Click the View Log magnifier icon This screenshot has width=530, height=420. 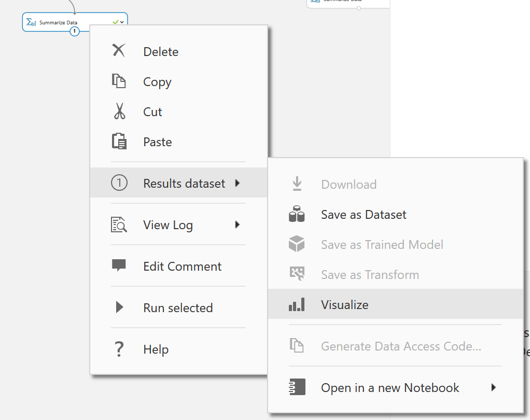[119, 225]
